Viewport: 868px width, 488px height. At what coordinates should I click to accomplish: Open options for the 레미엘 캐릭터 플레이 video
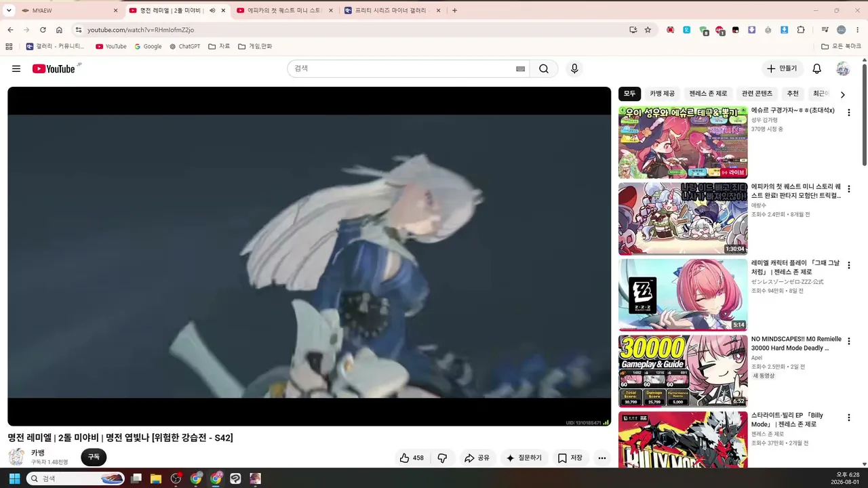[x=848, y=266]
